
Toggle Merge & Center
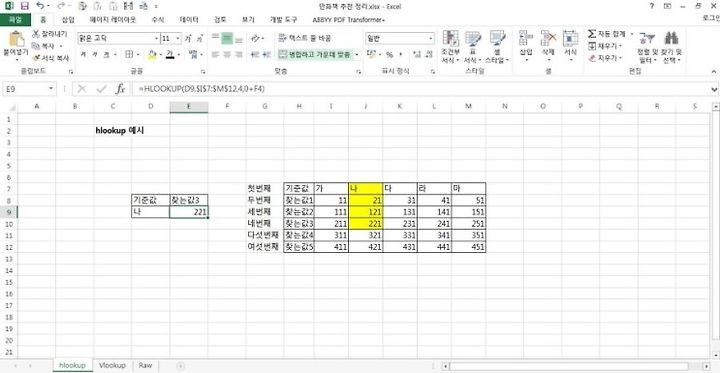[x=315, y=55]
